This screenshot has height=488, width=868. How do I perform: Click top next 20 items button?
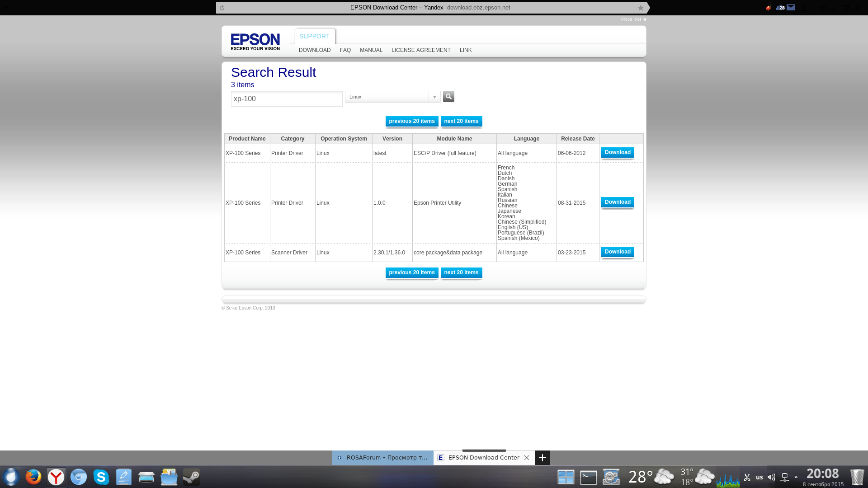pos(461,121)
